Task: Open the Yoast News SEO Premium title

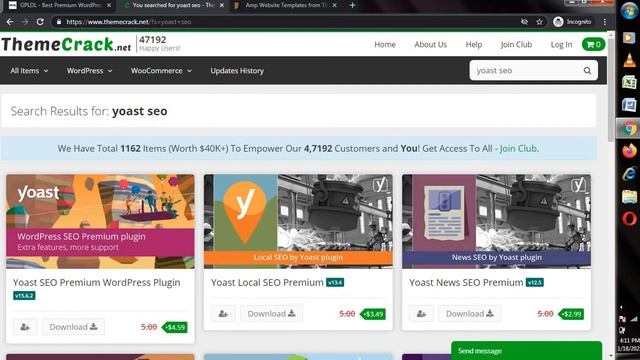Action: [x=466, y=282]
